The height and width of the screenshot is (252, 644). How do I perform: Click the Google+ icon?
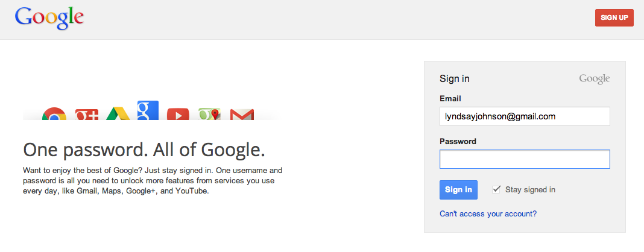86,114
